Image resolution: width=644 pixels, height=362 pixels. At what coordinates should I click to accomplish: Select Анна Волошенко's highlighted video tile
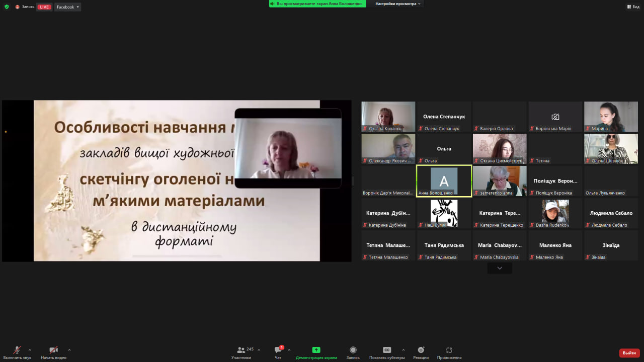pos(444,180)
